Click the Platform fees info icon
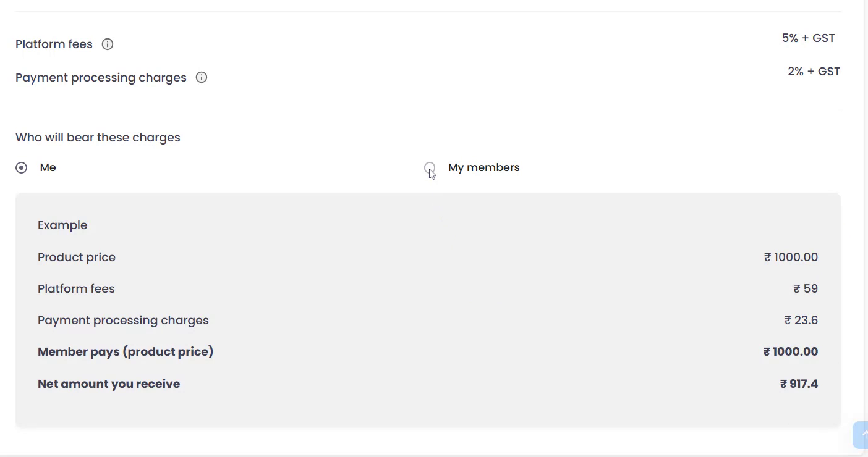868x457 pixels. pyautogui.click(x=108, y=44)
